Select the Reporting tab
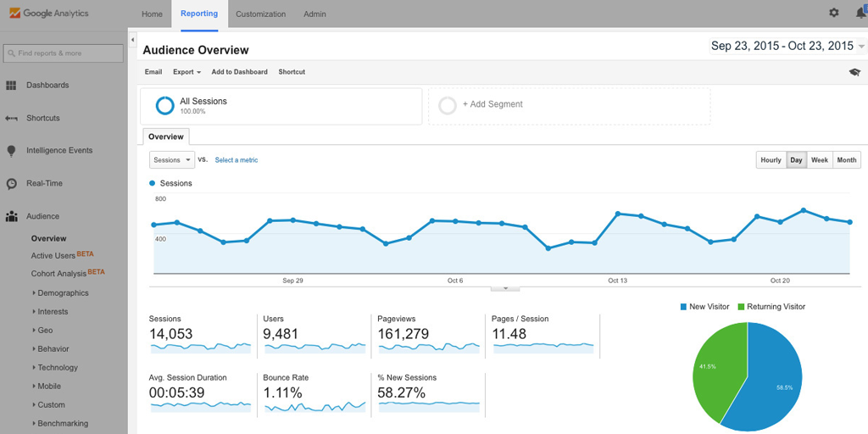 (199, 14)
